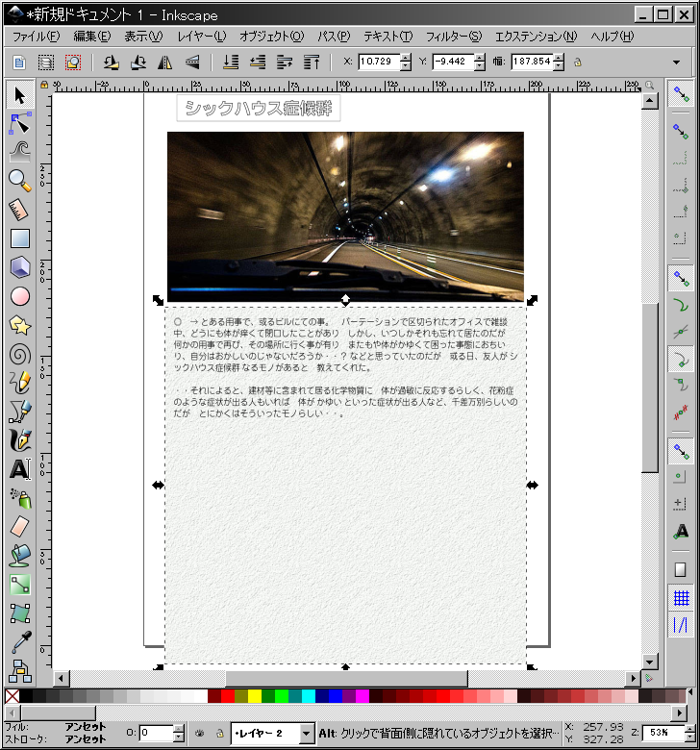Toggle snap to grids

click(681, 598)
